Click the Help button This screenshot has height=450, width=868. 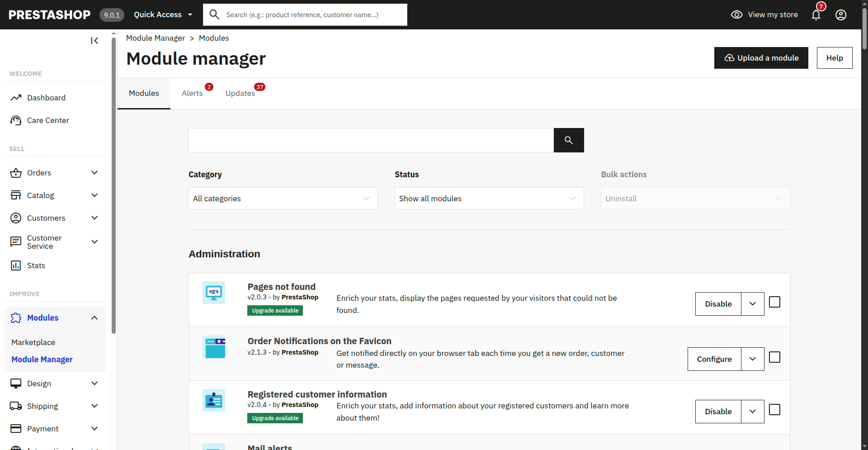pos(835,58)
